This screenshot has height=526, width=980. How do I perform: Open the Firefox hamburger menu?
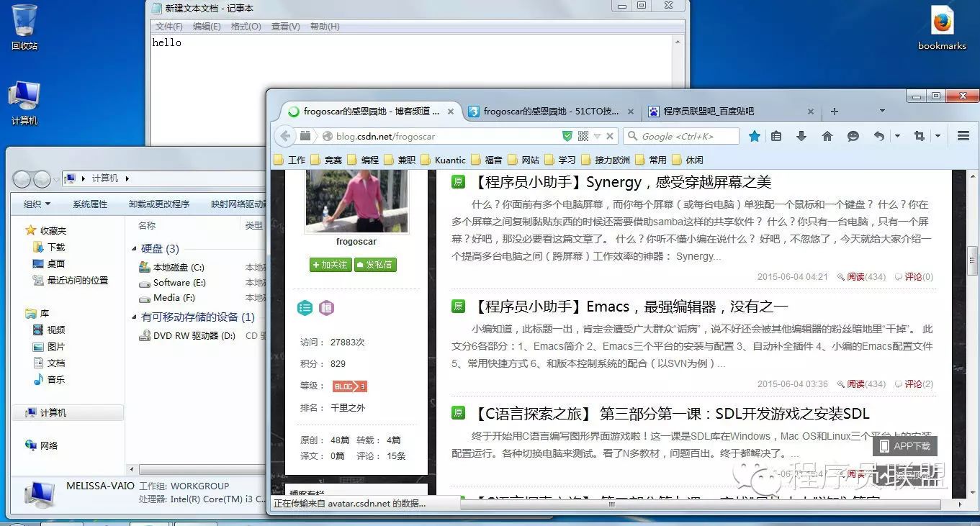click(963, 136)
